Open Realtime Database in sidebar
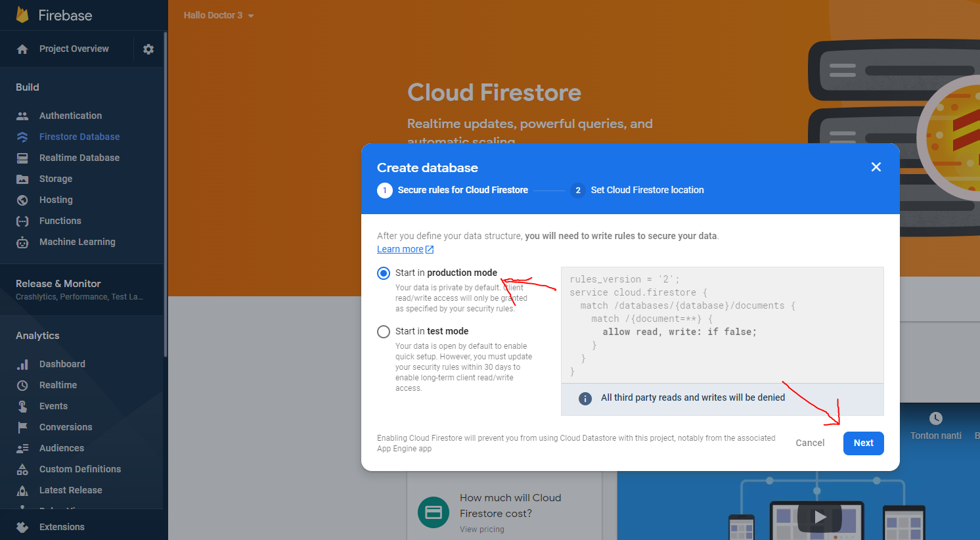Screen dimensions: 980x540 tap(79, 158)
